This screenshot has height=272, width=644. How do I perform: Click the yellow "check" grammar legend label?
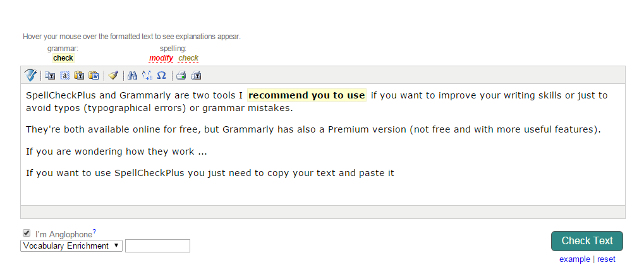tap(63, 58)
